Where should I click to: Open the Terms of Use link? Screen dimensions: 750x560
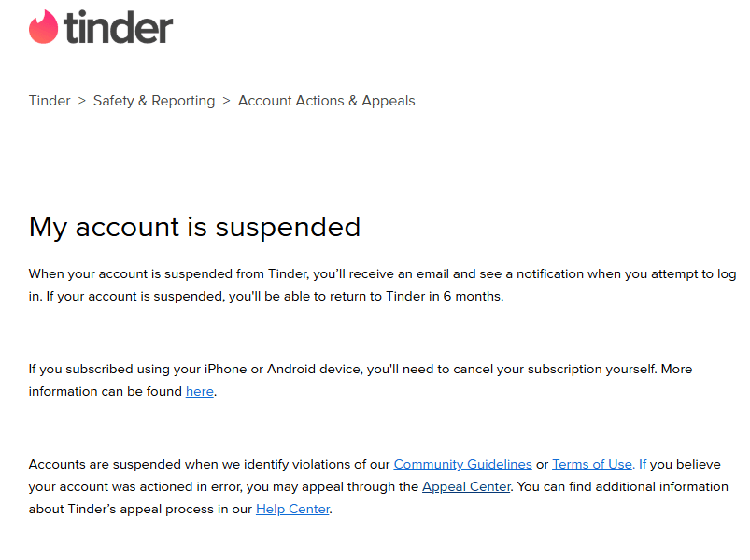tap(592, 464)
